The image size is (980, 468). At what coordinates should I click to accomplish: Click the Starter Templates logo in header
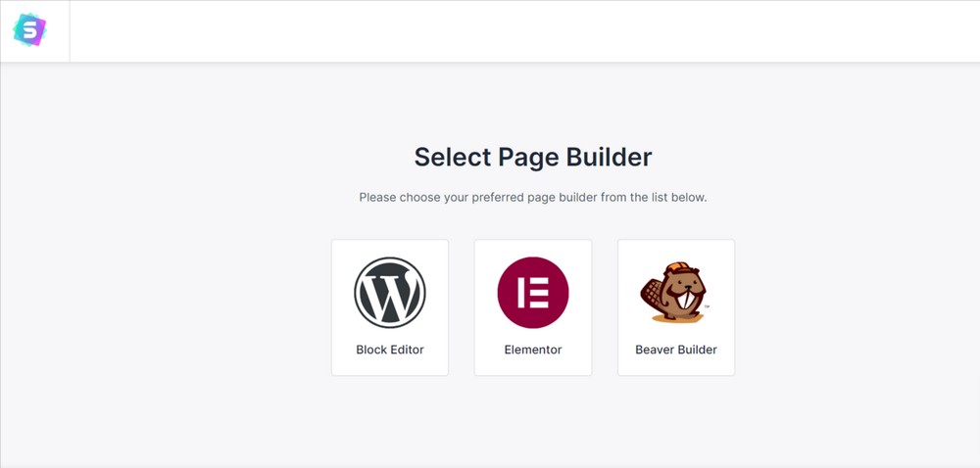(x=30, y=30)
